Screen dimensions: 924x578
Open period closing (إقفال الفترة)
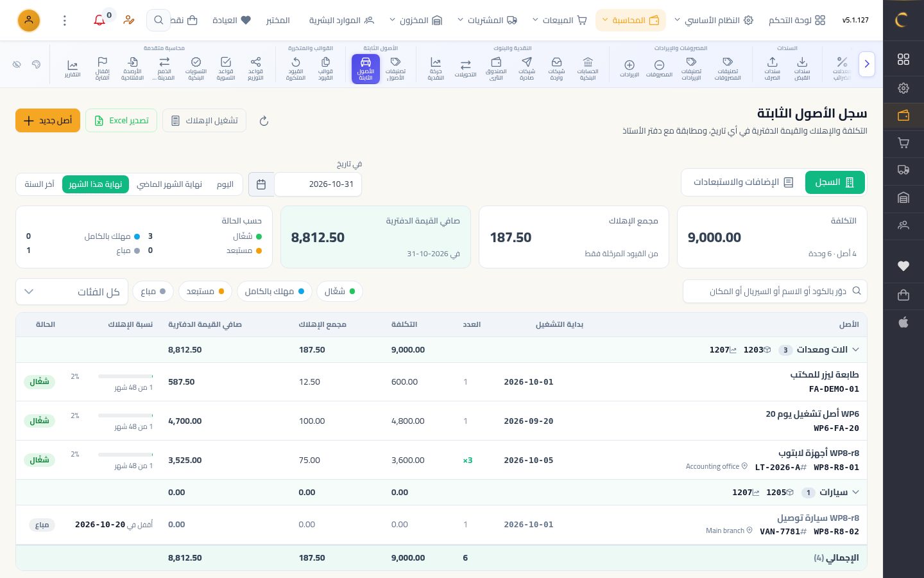[102, 69]
